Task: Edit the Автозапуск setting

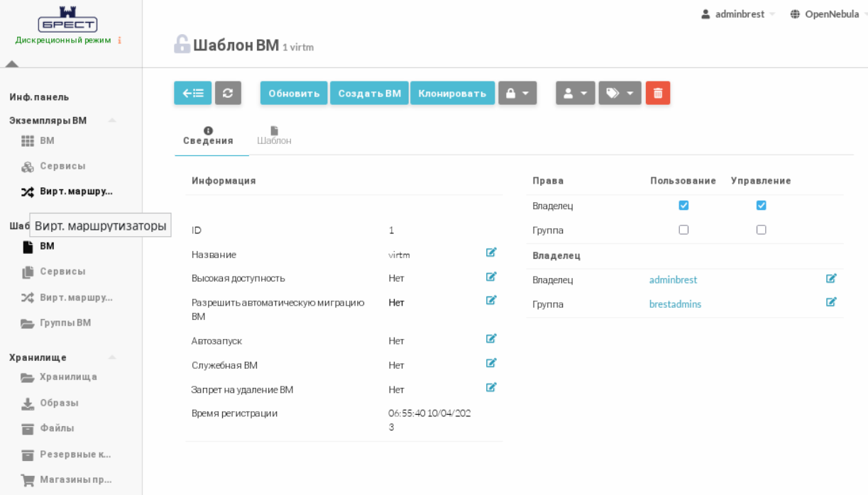Action: [x=490, y=339]
